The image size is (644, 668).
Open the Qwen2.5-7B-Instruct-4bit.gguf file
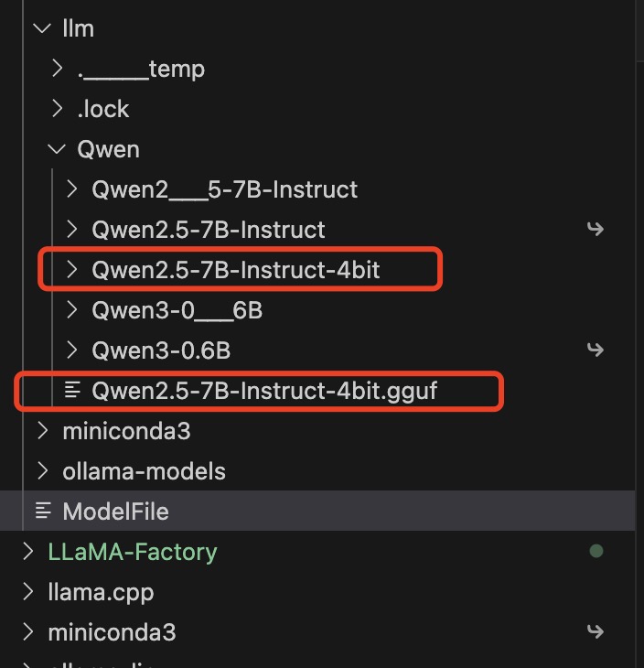pyautogui.click(x=264, y=391)
